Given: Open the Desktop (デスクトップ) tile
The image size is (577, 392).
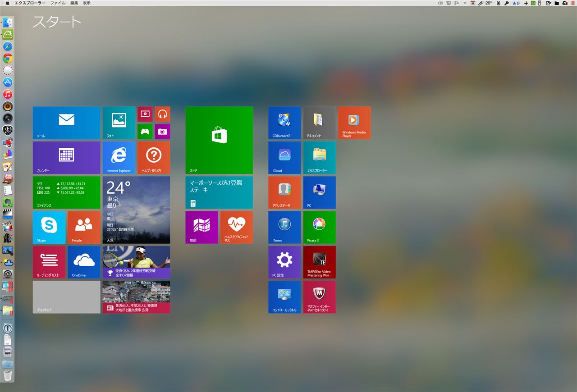Looking at the screenshot, I should pyautogui.click(x=66, y=297).
